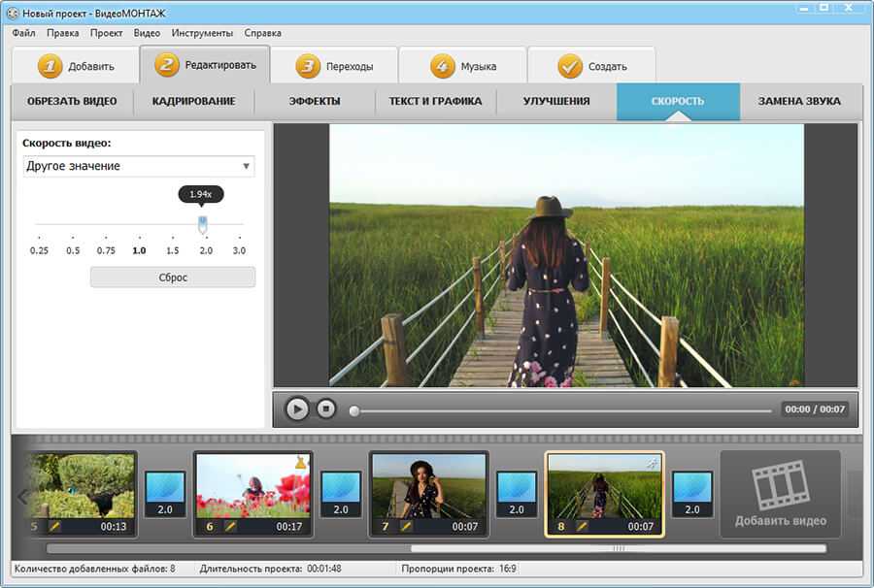Click the pencil edit icon on clip 6
Image resolution: width=874 pixels, height=588 pixels.
tap(230, 526)
